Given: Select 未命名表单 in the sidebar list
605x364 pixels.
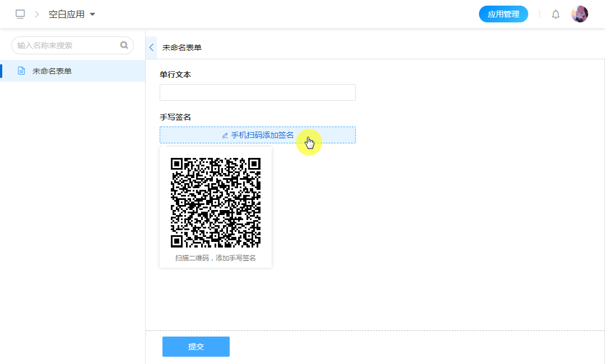Looking at the screenshot, I should click(52, 71).
